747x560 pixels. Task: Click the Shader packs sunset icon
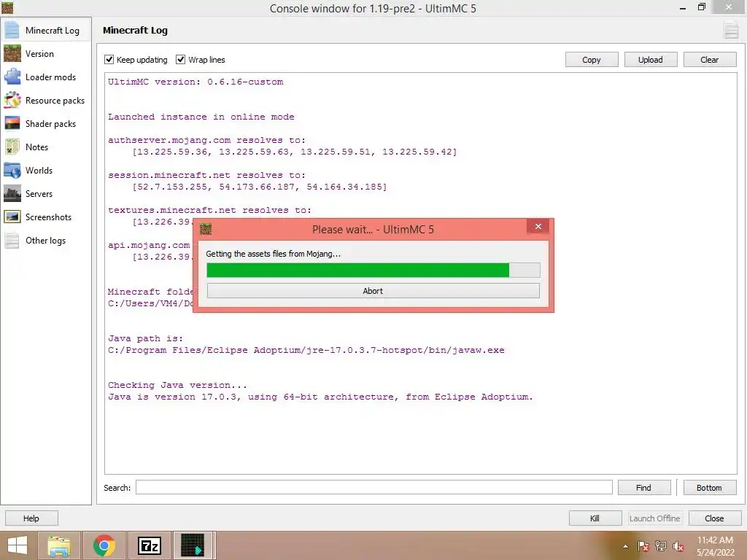tap(12, 123)
